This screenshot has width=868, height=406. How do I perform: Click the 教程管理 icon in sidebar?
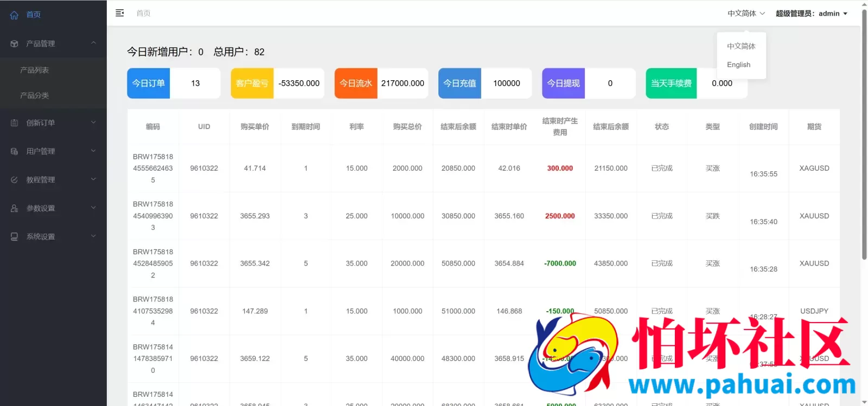point(14,180)
